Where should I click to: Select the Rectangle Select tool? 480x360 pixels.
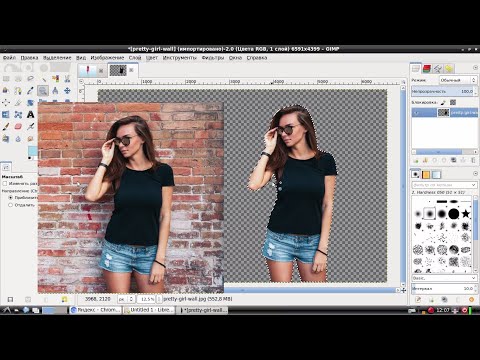coord(6,79)
